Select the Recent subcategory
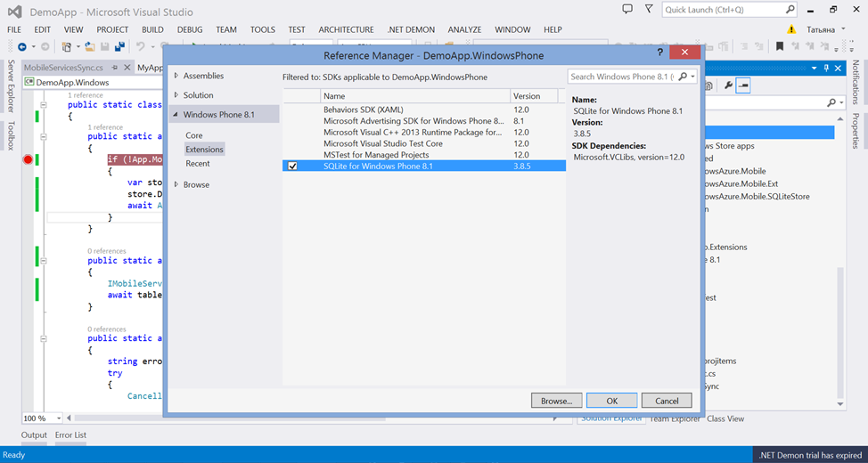Screen dimensions: 868x463 [x=198, y=163]
